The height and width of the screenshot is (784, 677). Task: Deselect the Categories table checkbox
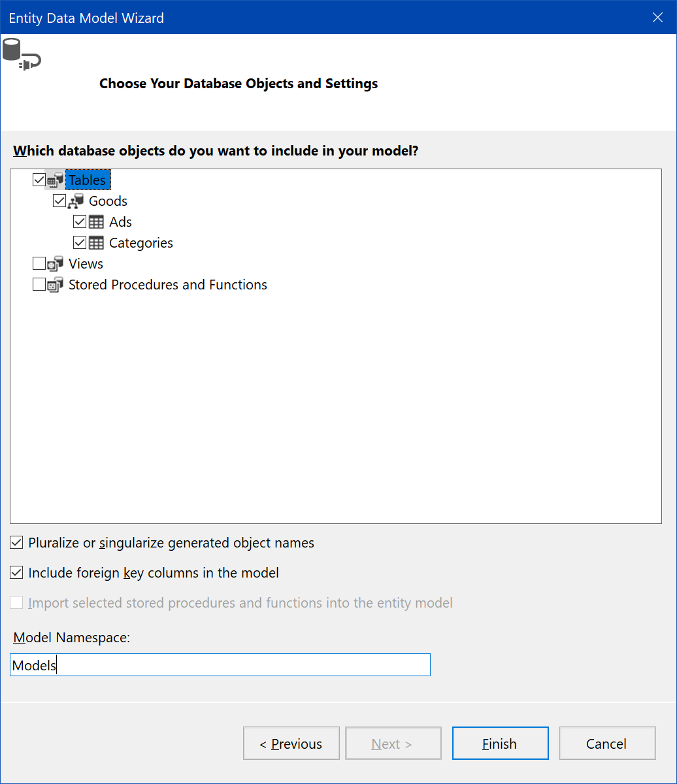[80, 242]
